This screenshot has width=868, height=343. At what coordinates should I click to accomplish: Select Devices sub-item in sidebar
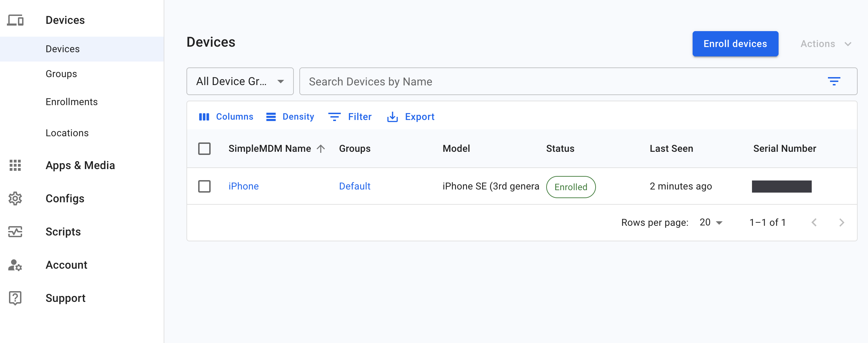(x=82, y=49)
